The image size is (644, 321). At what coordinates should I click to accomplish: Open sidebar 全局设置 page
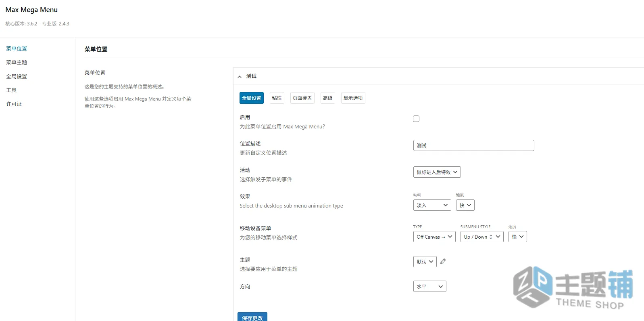(17, 76)
